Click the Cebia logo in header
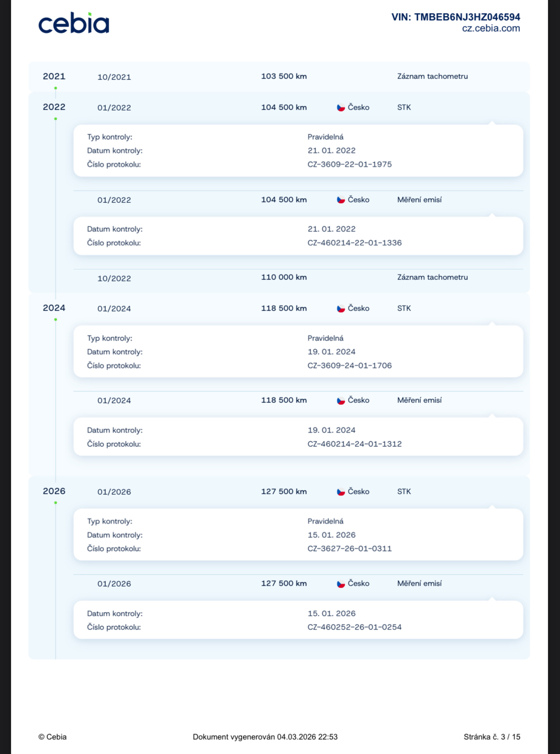The width and height of the screenshot is (560, 754). (x=74, y=23)
